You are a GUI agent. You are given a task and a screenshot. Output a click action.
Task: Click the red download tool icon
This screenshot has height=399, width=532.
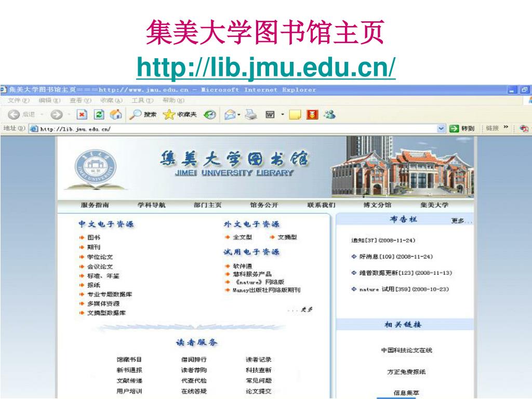click(x=312, y=115)
